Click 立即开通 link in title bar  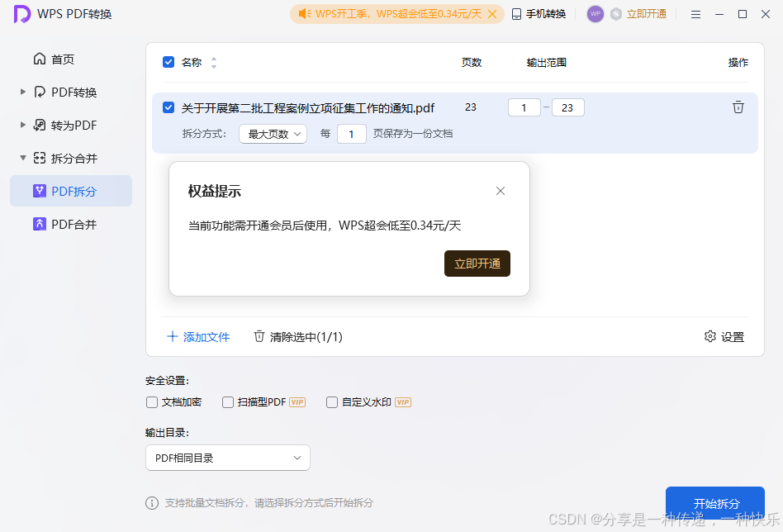[647, 14]
